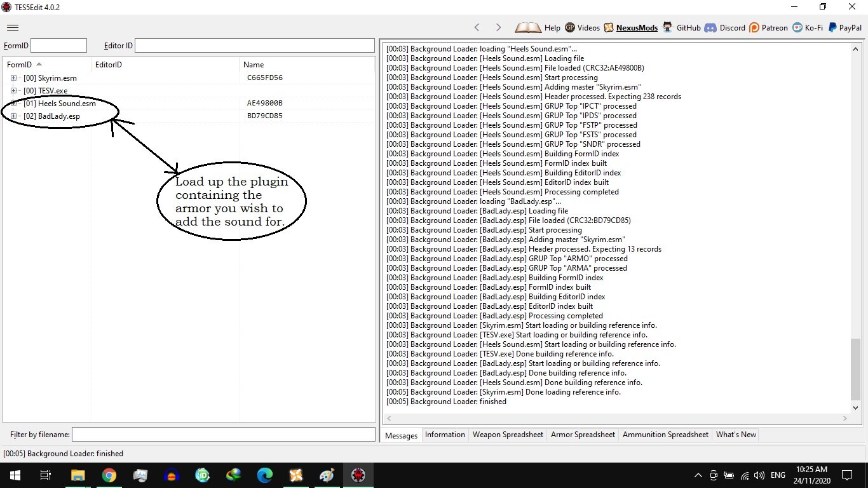The width and height of the screenshot is (868, 488).
Task: Select the [01] Heels Sound.esm entry
Action: pos(60,103)
